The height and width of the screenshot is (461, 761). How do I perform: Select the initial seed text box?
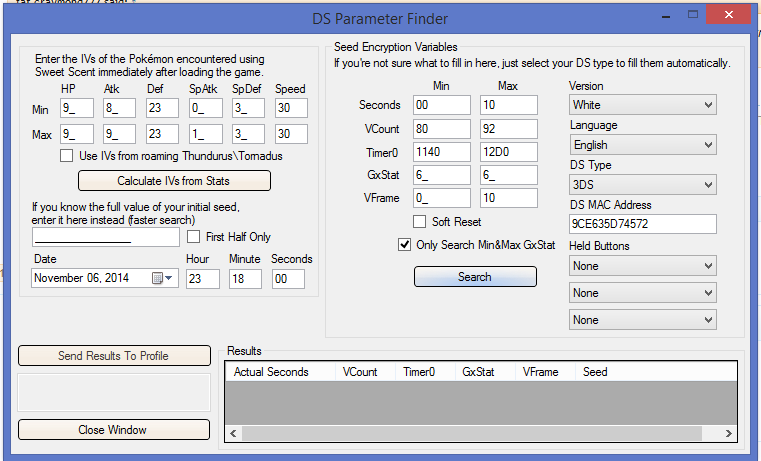[105, 237]
